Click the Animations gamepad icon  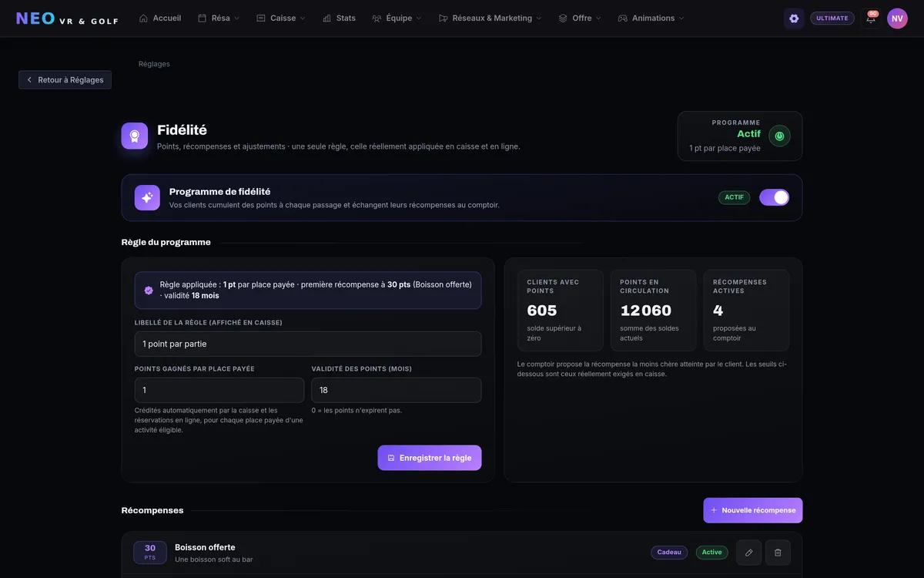tap(623, 18)
